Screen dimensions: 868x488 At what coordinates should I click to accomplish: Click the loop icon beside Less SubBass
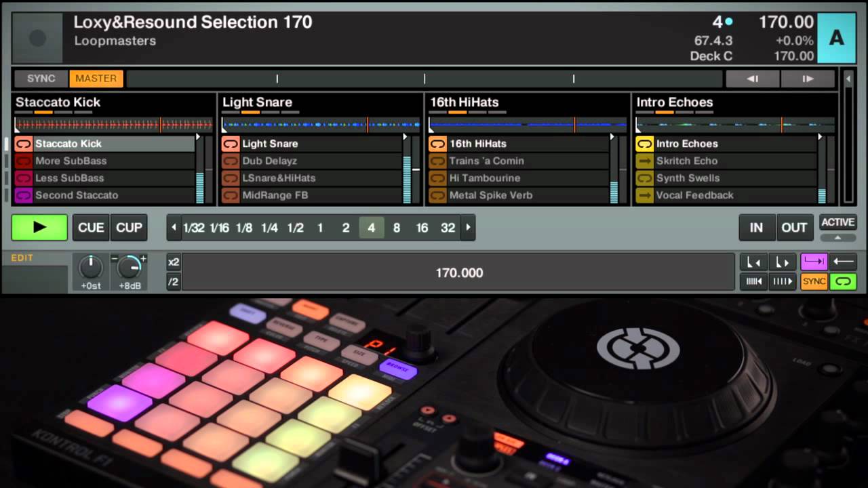(x=24, y=178)
